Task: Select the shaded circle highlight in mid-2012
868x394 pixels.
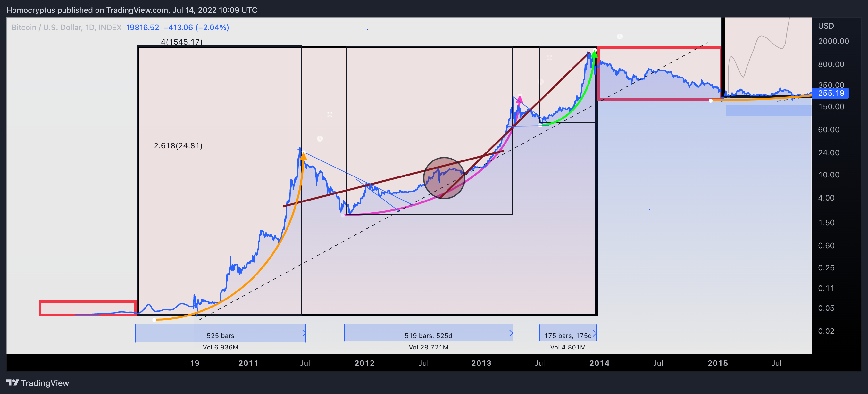Action: pyautogui.click(x=444, y=178)
